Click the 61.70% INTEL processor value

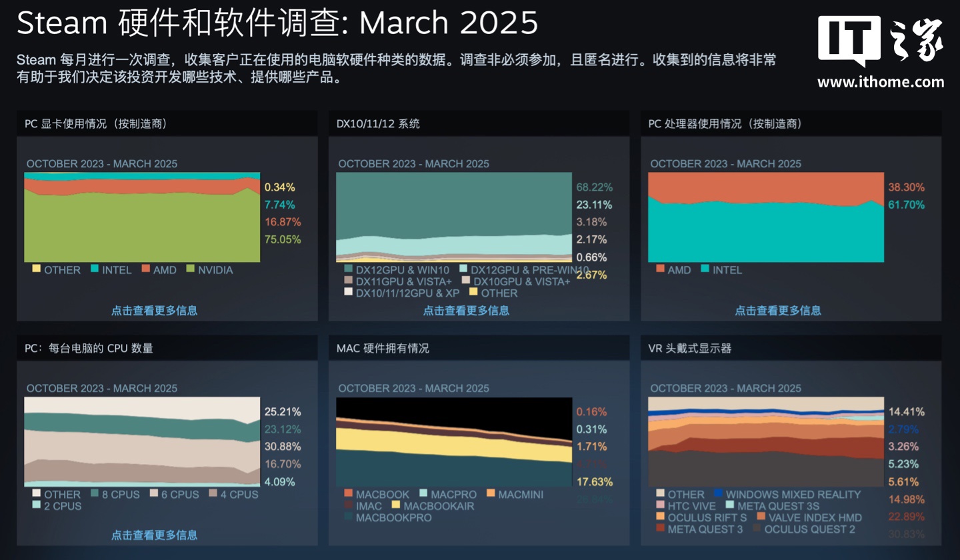point(907,205)
